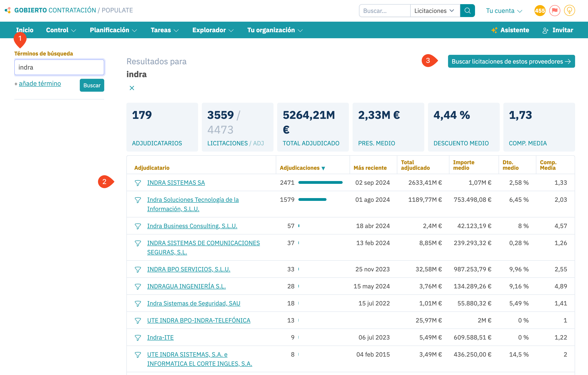The width and height of the screenshot is (588, 375).
Task: Open the Planificación menu
Action: coord(113,30)
